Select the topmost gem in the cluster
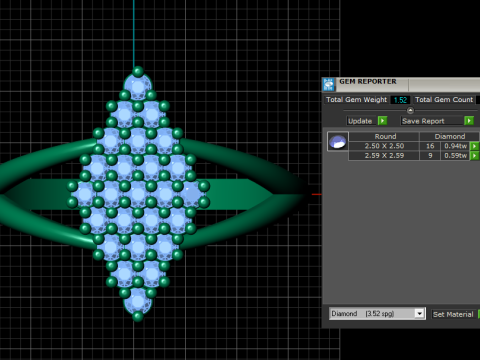Viewport: 480px width, 360px height. 138,87
